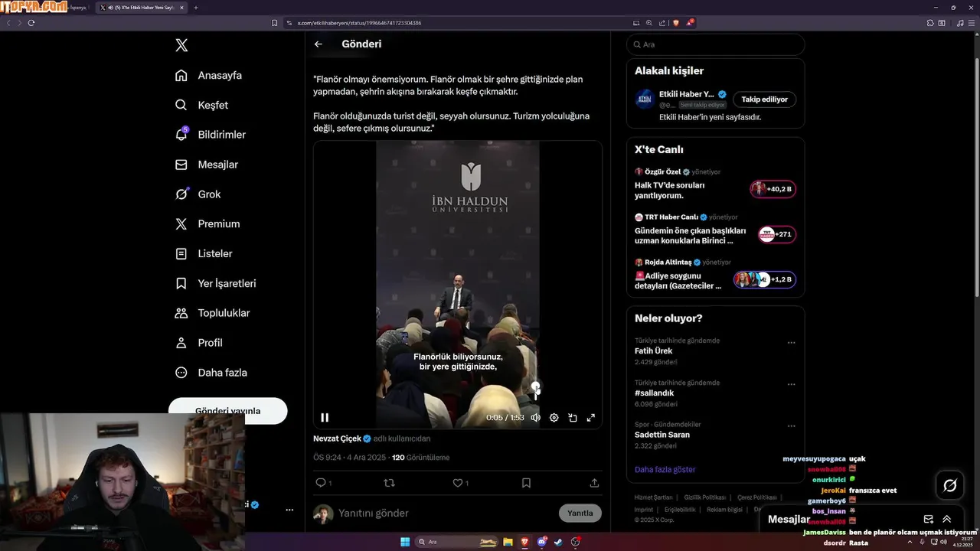This screenshot has height=551, width=980.
Task: Click the floating Grok button
Action: click(950, 485)
